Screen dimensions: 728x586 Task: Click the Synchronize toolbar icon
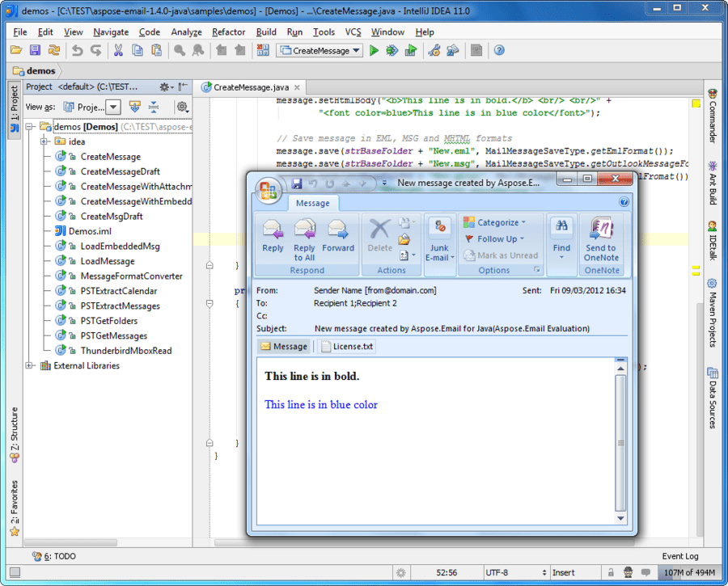pos(54,50)
